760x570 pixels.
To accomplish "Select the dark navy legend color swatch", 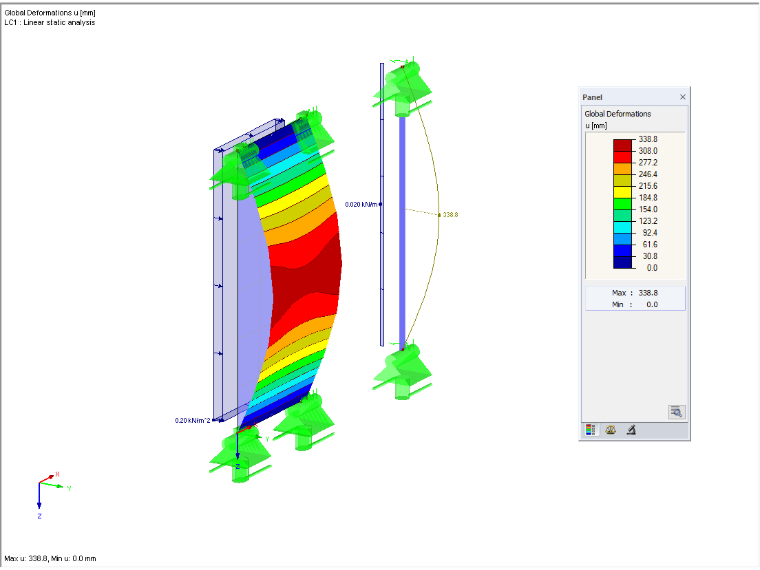I will pyautogui.click(x=622, y=262).
